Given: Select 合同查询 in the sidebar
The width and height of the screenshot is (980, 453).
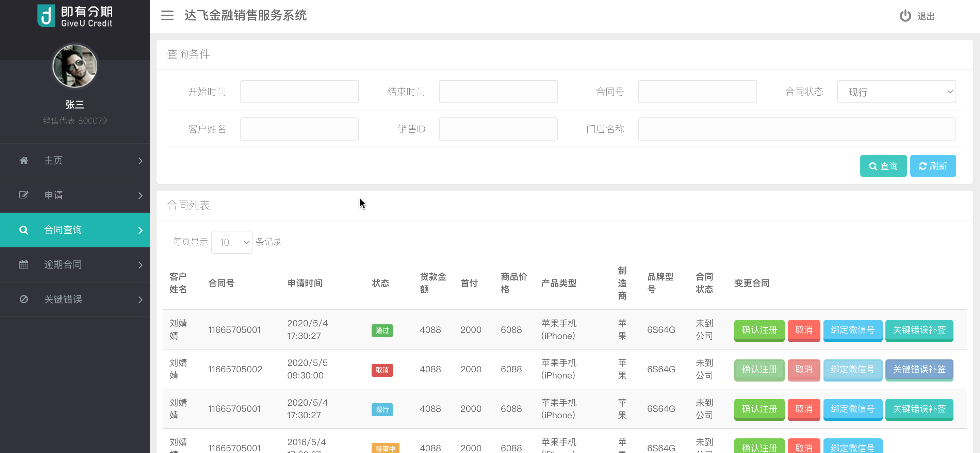Looking at the screenshot, I should pyautogui.click(x=75, y=230).
